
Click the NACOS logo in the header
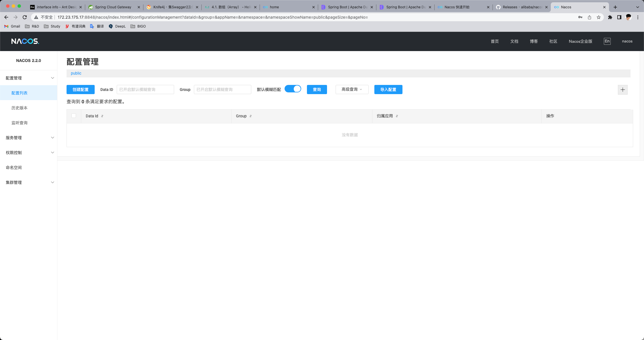pos(25,41)
